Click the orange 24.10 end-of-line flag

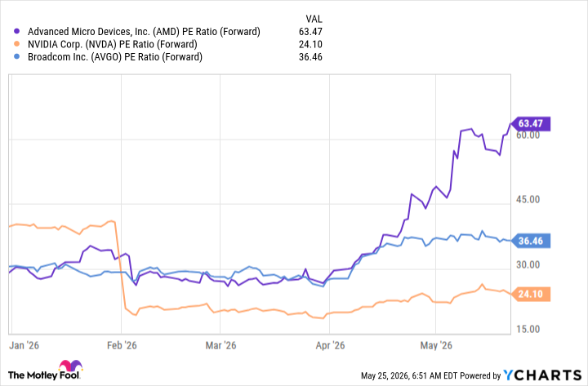point(530,294)
